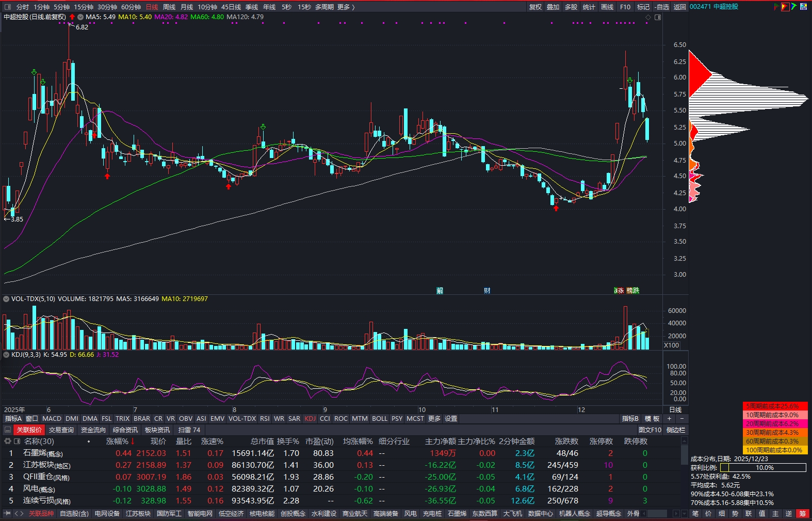Click the sector tabs right scroll arrow
Screen dimensions: 812x521
[676, 514]
